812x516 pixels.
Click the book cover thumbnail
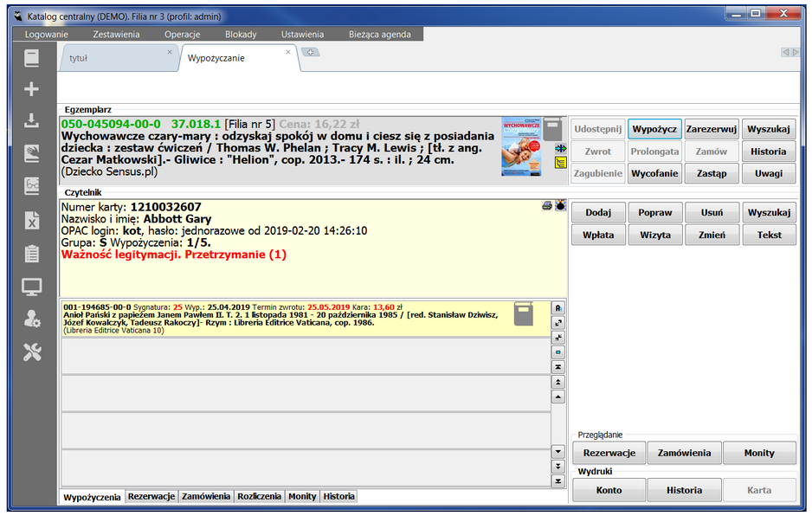coord(519,147)
